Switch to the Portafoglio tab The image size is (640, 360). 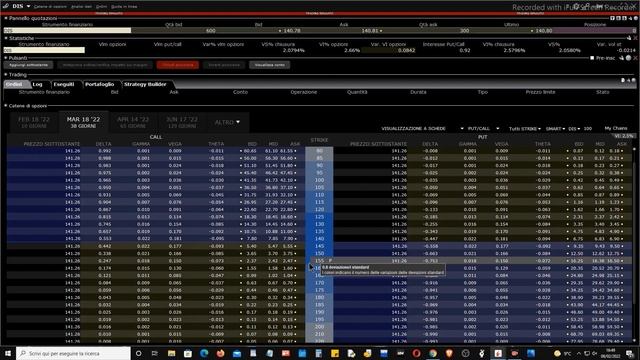[100, 84]
